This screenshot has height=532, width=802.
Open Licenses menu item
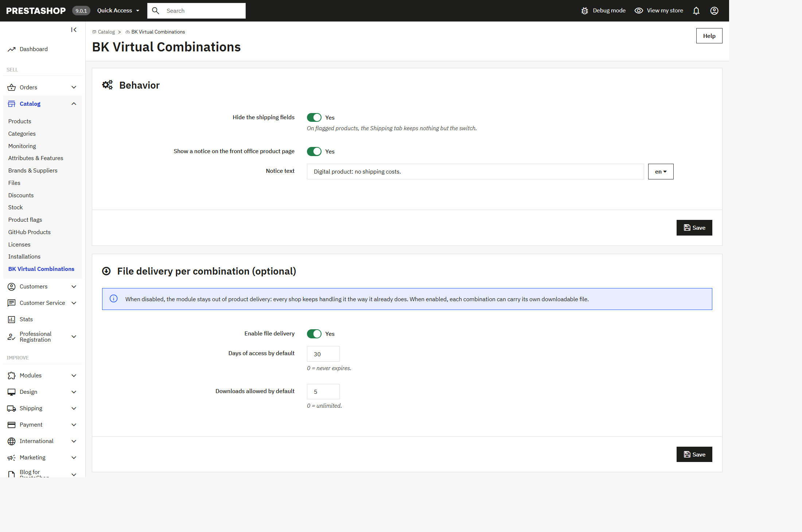coord(19,245)
